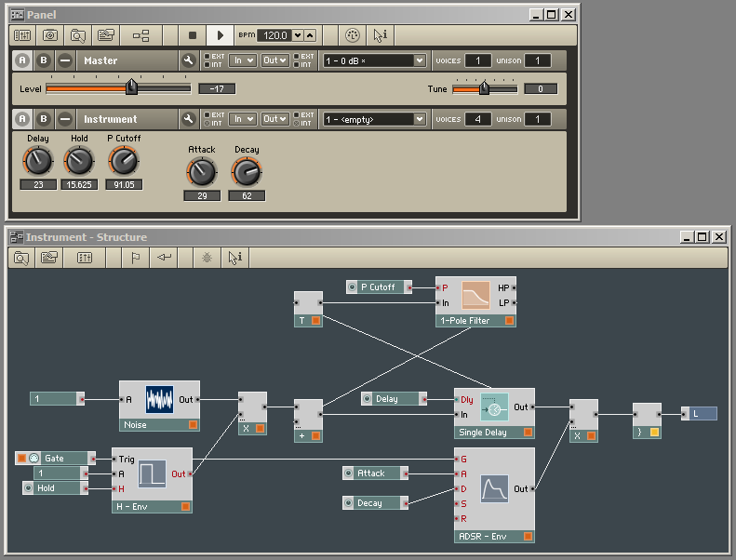The width and height of the screenshot is (736, 560).
Task: Toggle EXT checkbox beside Master Out
Action: click(296, 57)
